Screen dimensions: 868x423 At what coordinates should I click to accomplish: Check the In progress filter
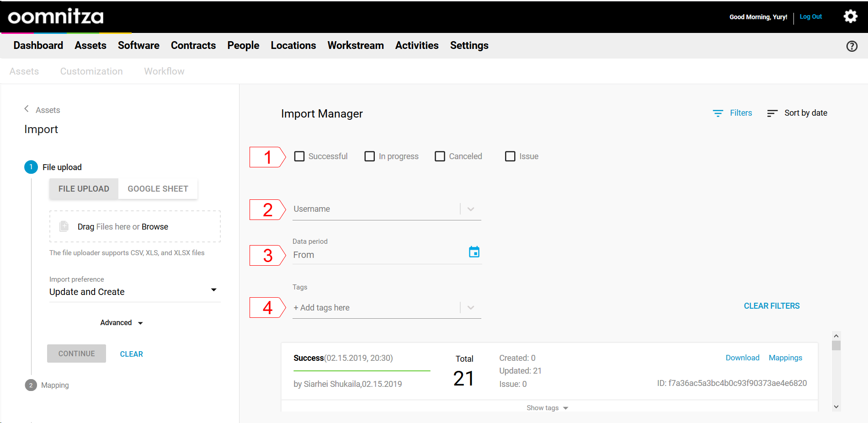click(370, 156)
